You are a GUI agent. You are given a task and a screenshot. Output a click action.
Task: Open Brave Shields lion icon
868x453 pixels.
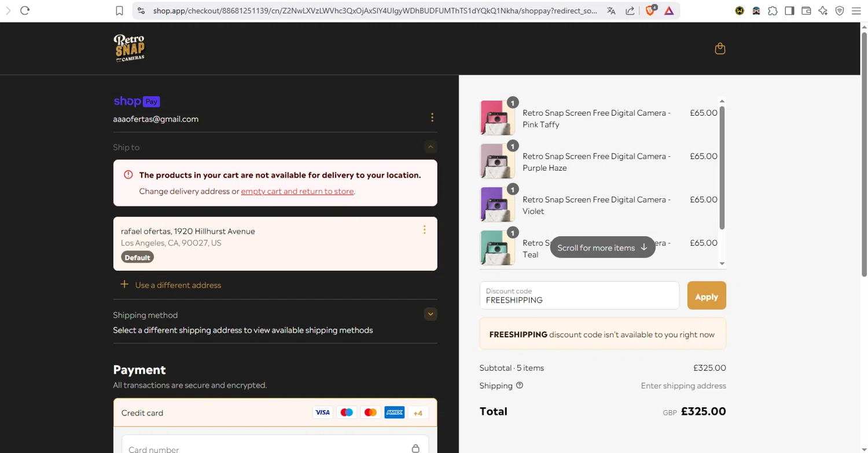pyautogui.click(x=650, y=10)
